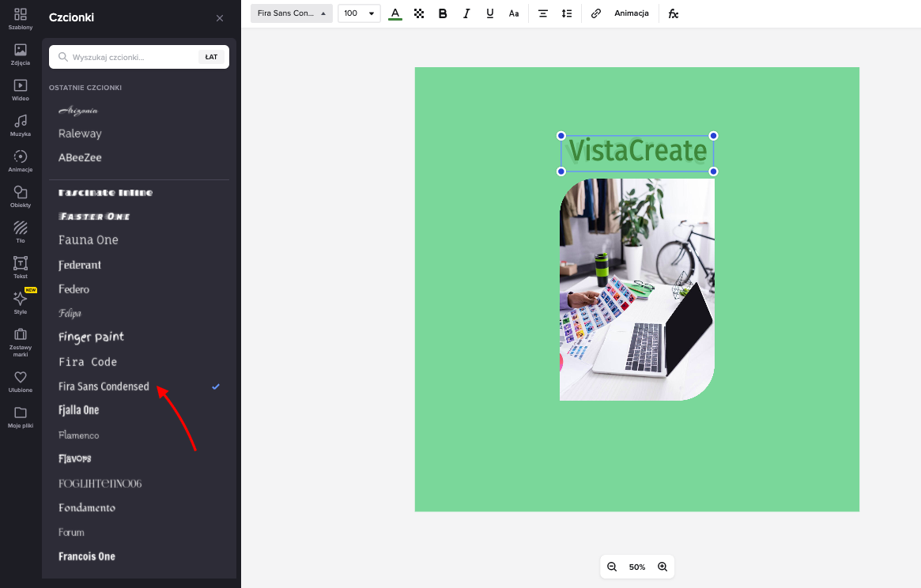
Task: Open the Fira Sans Con... font dropdown
Action: (x=292, y=13)
